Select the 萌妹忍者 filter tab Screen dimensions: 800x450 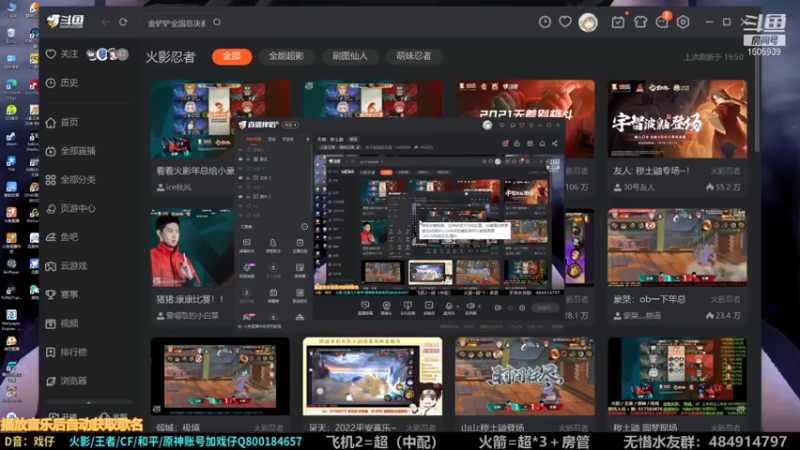(x=413, y=56)
